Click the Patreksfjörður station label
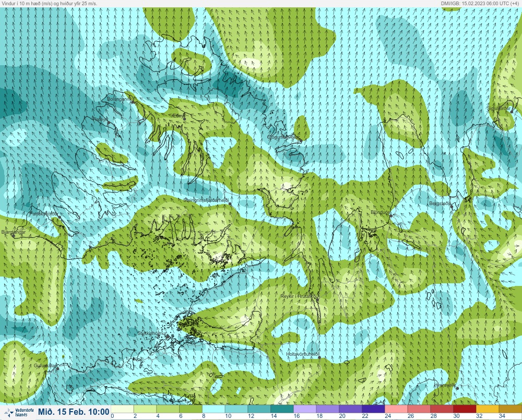 coord(44,213)
